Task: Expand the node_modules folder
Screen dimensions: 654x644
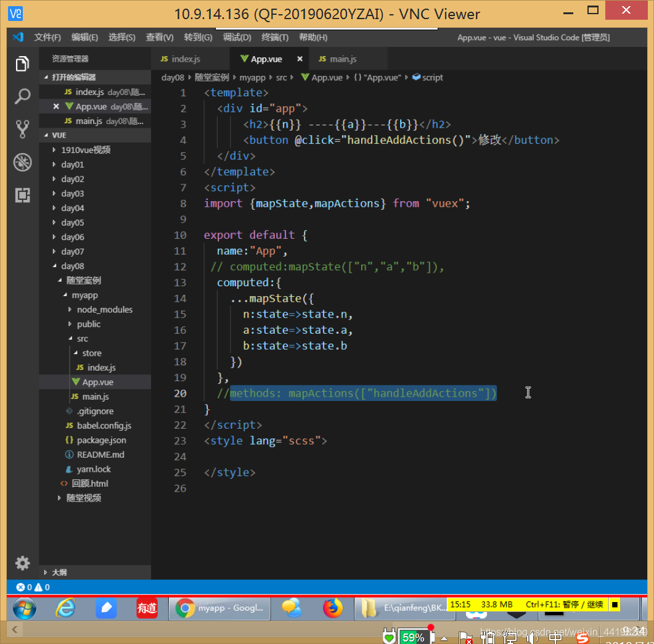Action: click(95, 310)
